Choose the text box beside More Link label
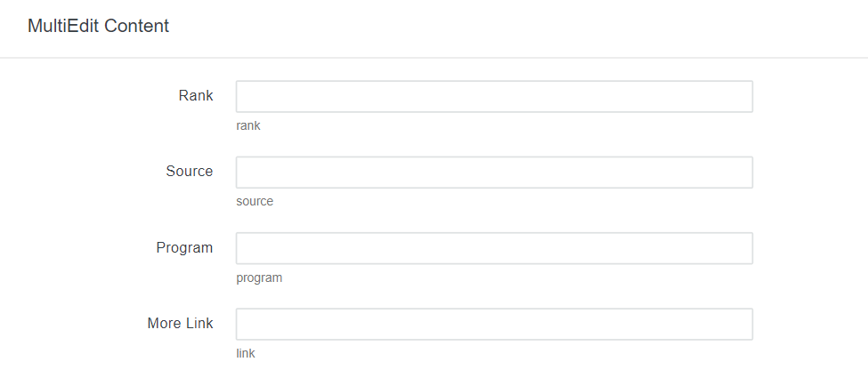Screen dimensions: 868x378 click(x=494, y=324)
